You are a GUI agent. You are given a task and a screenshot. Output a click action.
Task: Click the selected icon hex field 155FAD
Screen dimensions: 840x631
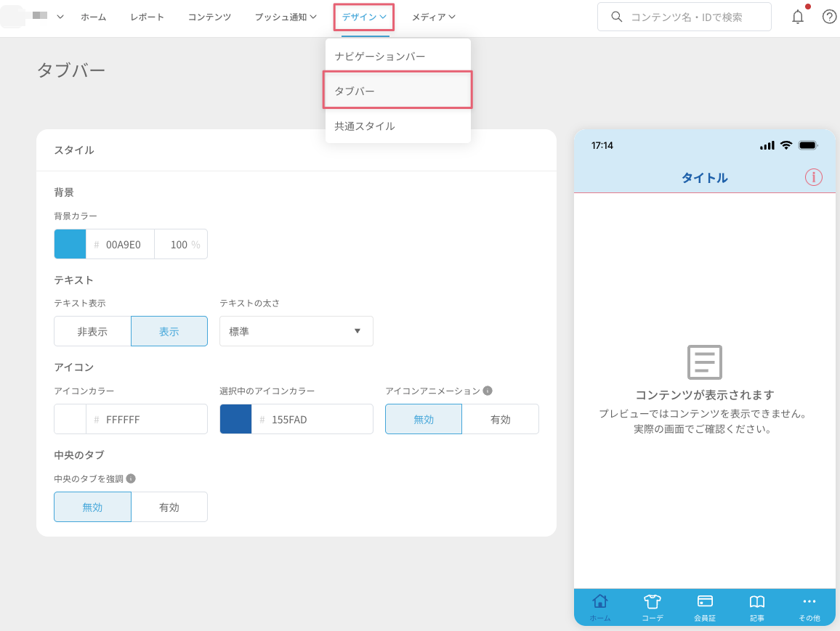(x=312, y=419)
